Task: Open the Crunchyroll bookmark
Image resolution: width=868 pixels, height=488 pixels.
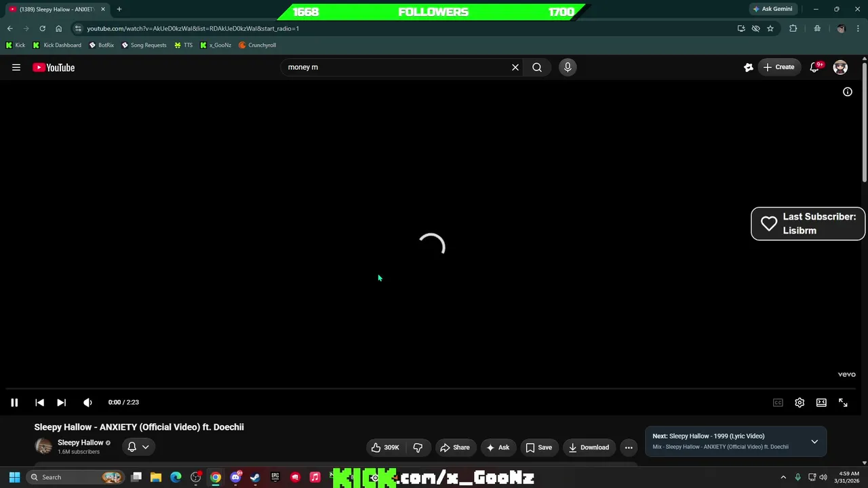Action: pos(257,45)
